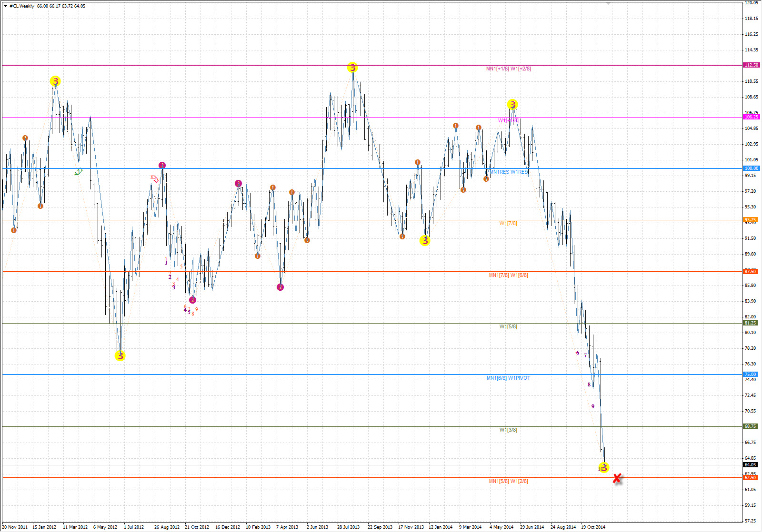The height and width of the screenshot is (532, 762).
Task: Click the #CL,Weekly symbol title
Action: point(22,6)
